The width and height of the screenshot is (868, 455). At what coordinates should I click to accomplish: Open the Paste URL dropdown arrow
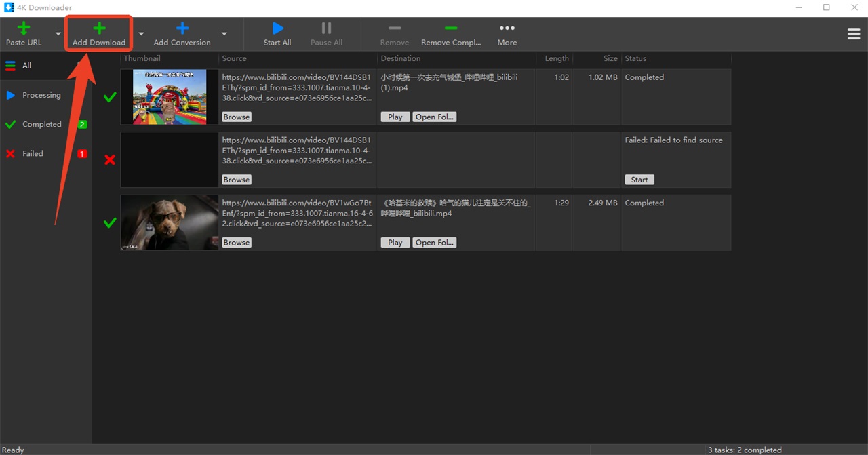58,34
